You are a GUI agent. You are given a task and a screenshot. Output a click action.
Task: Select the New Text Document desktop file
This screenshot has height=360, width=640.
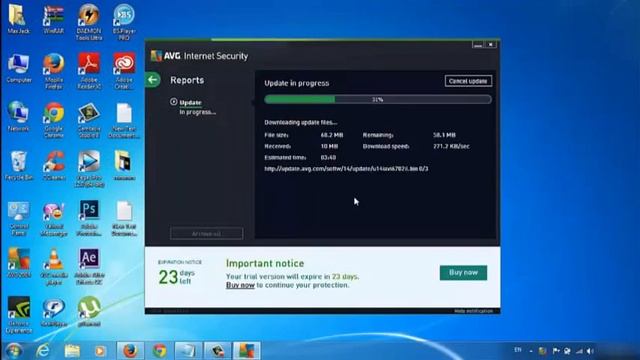[124, 120]
